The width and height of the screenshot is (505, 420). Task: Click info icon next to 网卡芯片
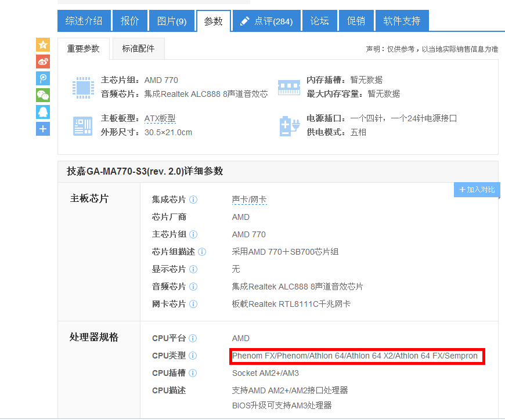pyautogui.click(x=193, y=304)
